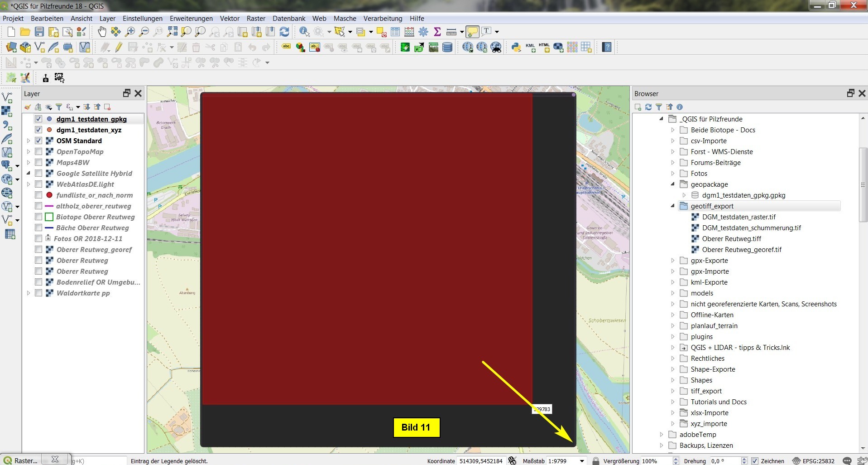The height and width of the screenshot is (465, 868).
Task: Open the Help contents book icon
Action: pyautogui.click(x=607, y=47)
